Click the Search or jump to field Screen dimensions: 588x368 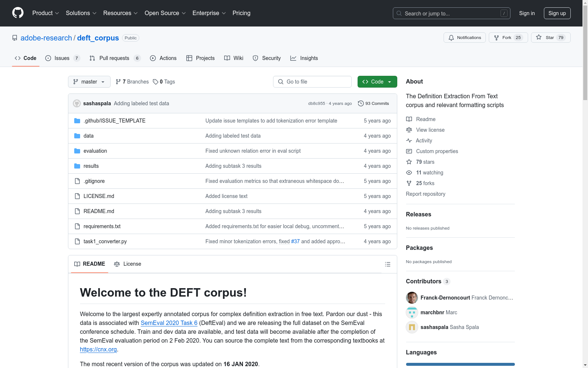[x=452, y=13]
